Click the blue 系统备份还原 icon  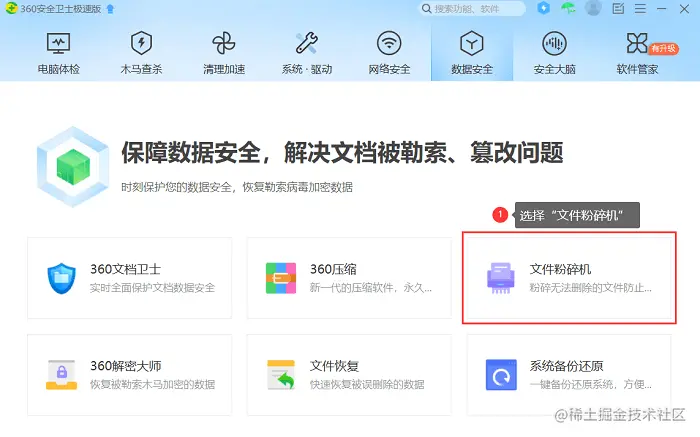pos(501,375)
